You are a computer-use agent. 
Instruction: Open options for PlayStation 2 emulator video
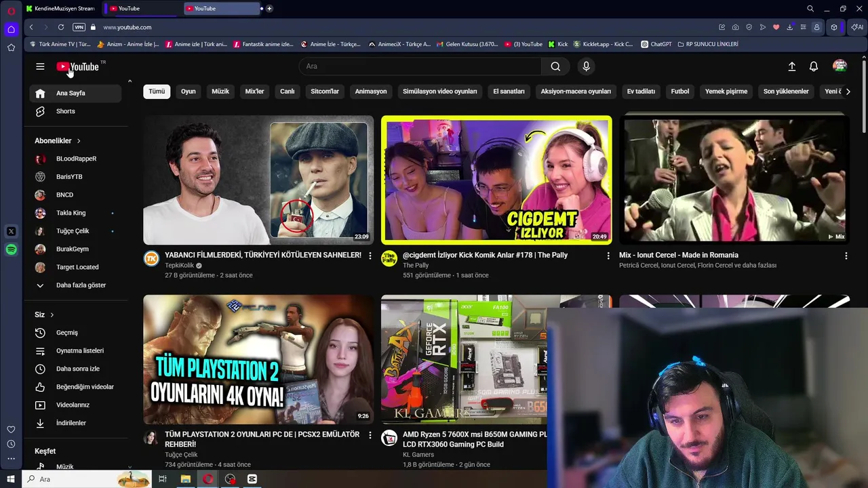[x=370, y=434]
